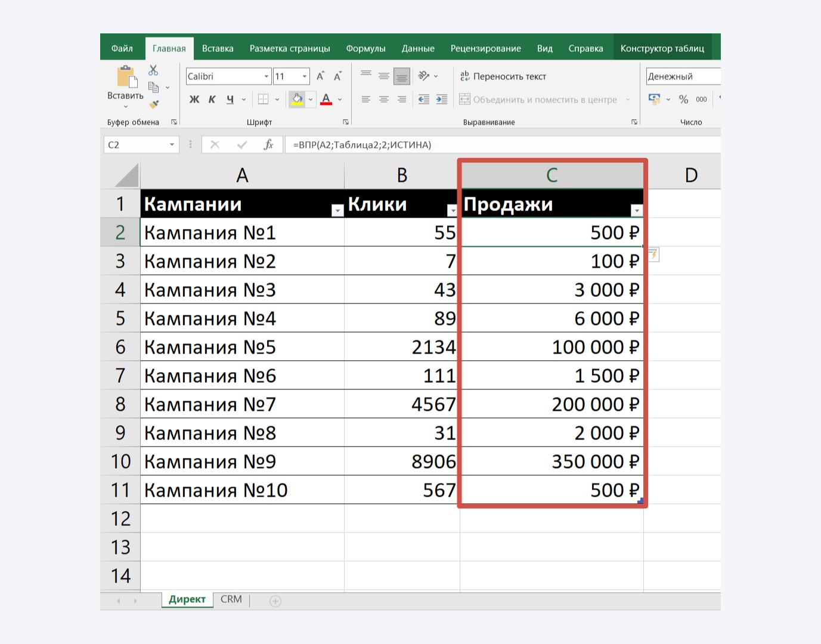Image resolution: width=821 pixels, height=644 pixels.
Task: Click the text orientation icon
Action: 424,76
